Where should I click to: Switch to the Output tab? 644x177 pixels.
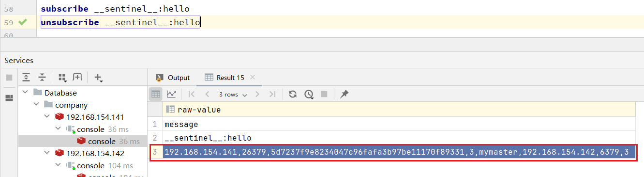pos(172,78)
